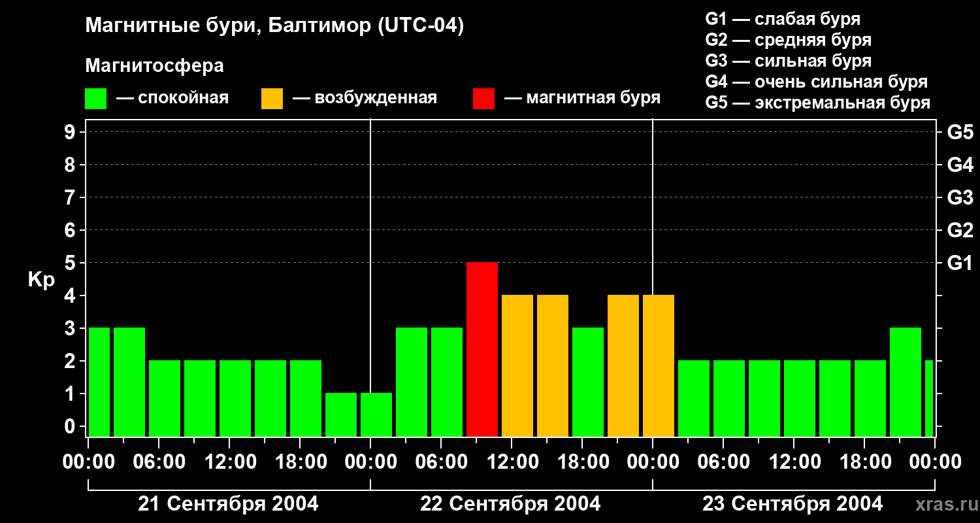Select the orange bar starting at midnight 23 Сентября
Image resolution: width=980 pixels, height=523 pixels.
[659, 366]
